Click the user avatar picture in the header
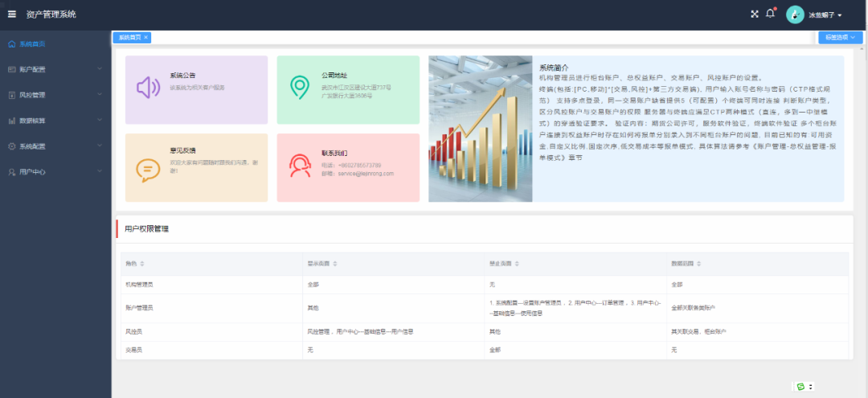The image size is (868, 398). tap(795, 15)
